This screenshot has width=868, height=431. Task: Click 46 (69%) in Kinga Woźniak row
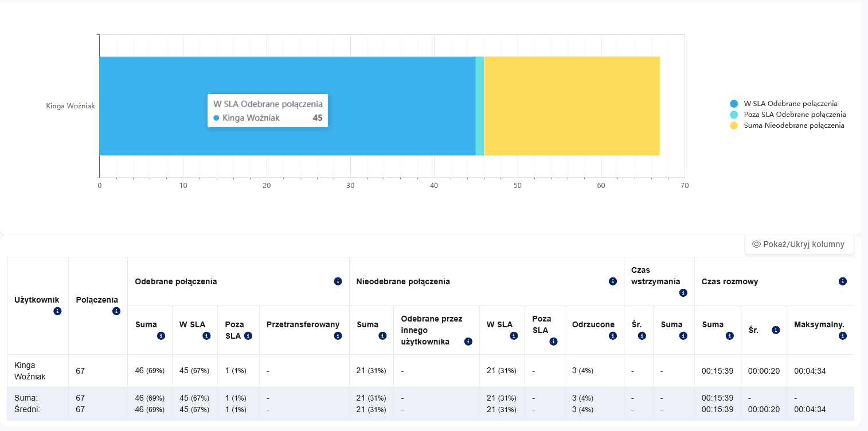(150, 371)
